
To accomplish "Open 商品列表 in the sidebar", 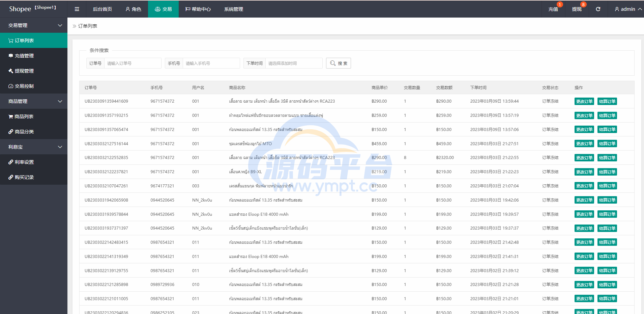I will [x=34, y=116].
